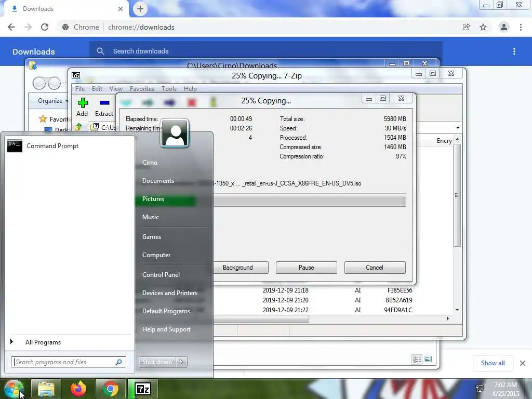The image size is (532, 399).
Task: Open Computer from Start menu
Action: pyautogui.click(x=156, y=255)
